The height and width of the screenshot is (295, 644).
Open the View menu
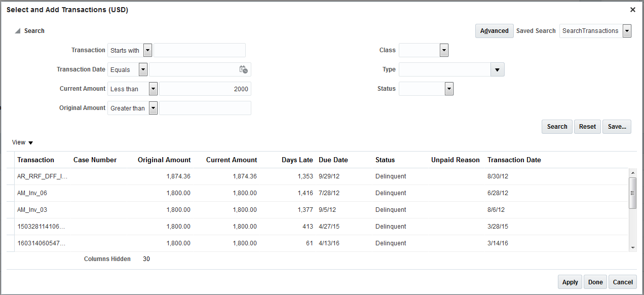pyautogui.click(x=23, y=142)
